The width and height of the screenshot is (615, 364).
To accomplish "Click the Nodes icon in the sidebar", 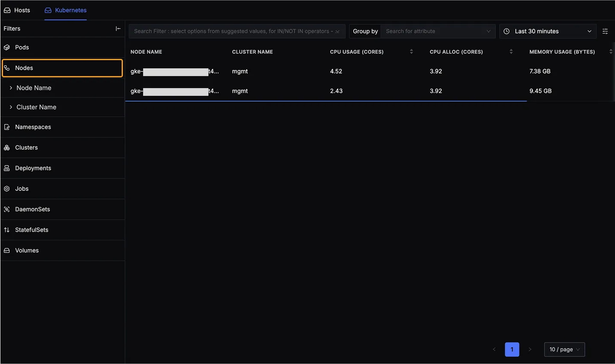I will click(x=6, y=68).
